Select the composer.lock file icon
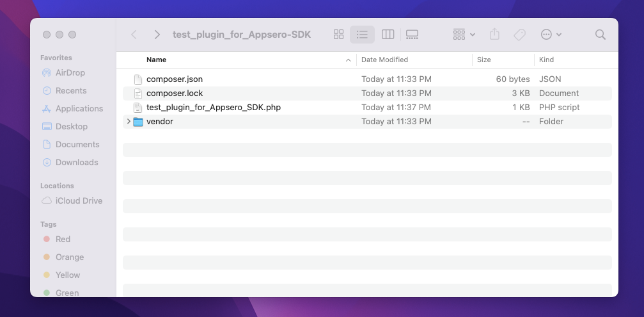The image size is (644, 317). point(138,93)
